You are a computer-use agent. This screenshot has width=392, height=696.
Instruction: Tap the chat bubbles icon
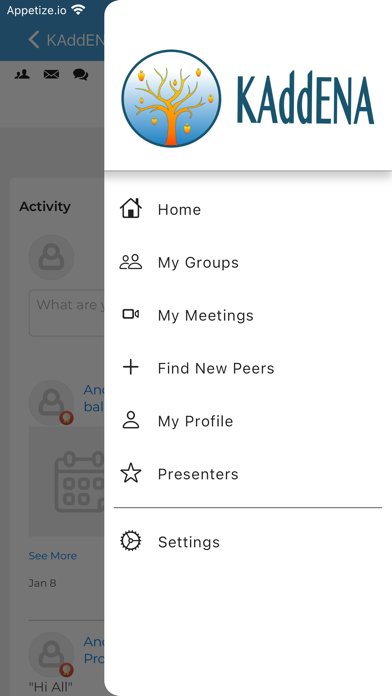(x=80, y=75)
